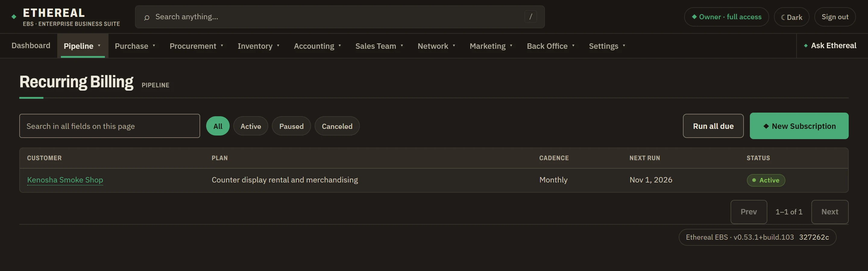This screenshot has width=868, height=271.
Task: Click Run all due button
Action: [713, 126]
